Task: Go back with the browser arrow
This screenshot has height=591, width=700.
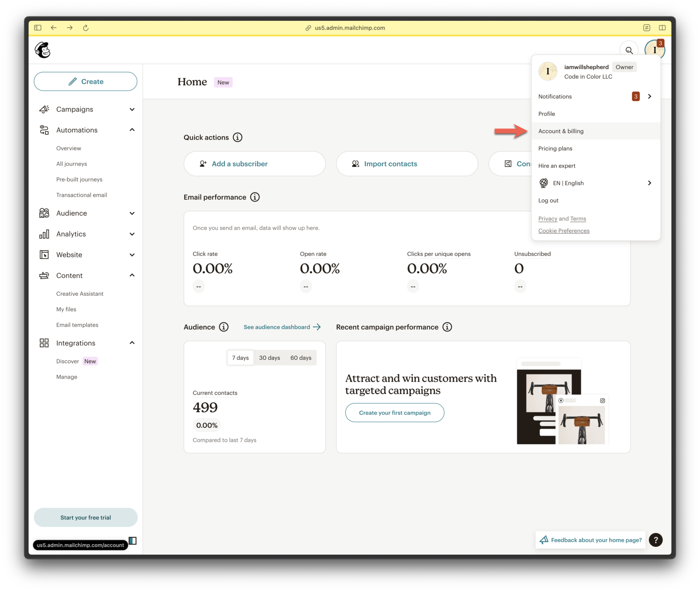Action: (54, 28)
